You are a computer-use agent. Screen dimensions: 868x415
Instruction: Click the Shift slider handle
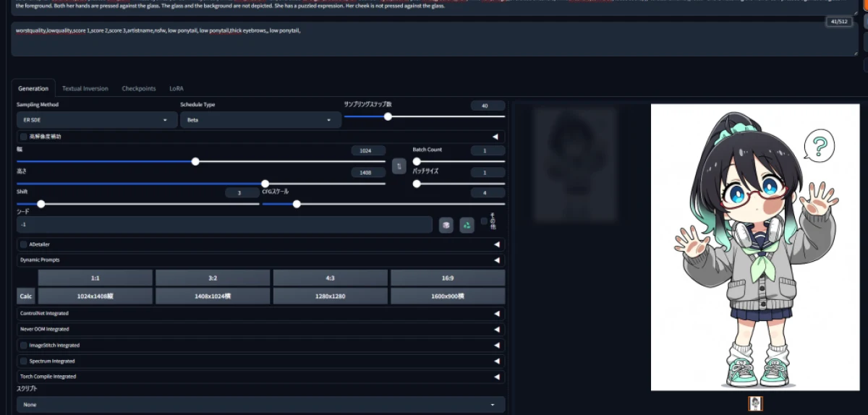click(41, 204)
